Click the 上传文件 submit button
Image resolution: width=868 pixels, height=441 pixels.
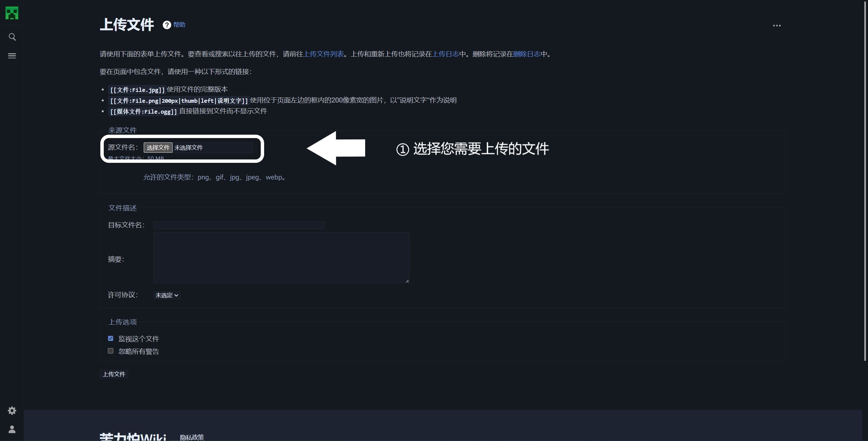tap(114, 374)
